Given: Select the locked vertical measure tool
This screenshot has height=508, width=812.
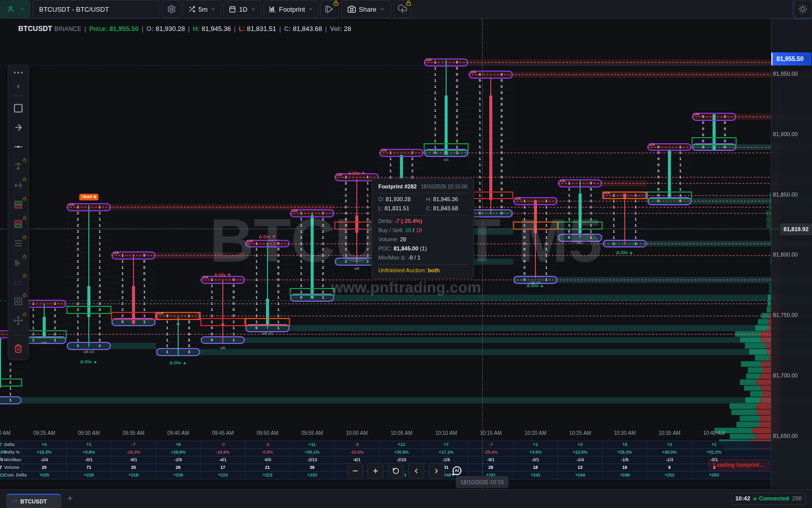Looking at the screenshot, I should [x=18, y=166].
